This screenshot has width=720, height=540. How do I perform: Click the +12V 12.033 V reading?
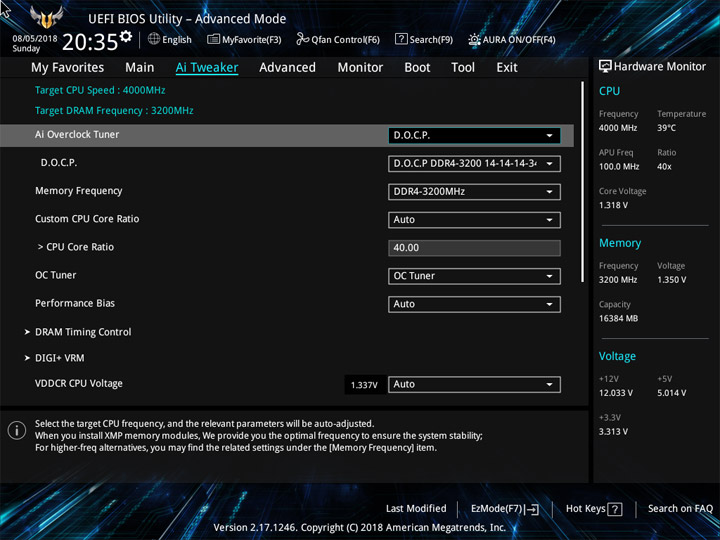pos(615,393)
